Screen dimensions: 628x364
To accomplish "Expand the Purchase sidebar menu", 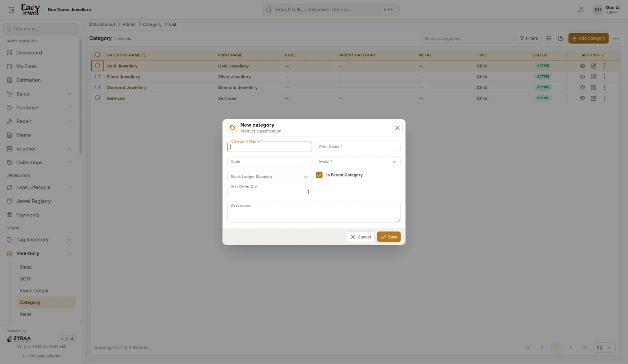I will point(40,107).
